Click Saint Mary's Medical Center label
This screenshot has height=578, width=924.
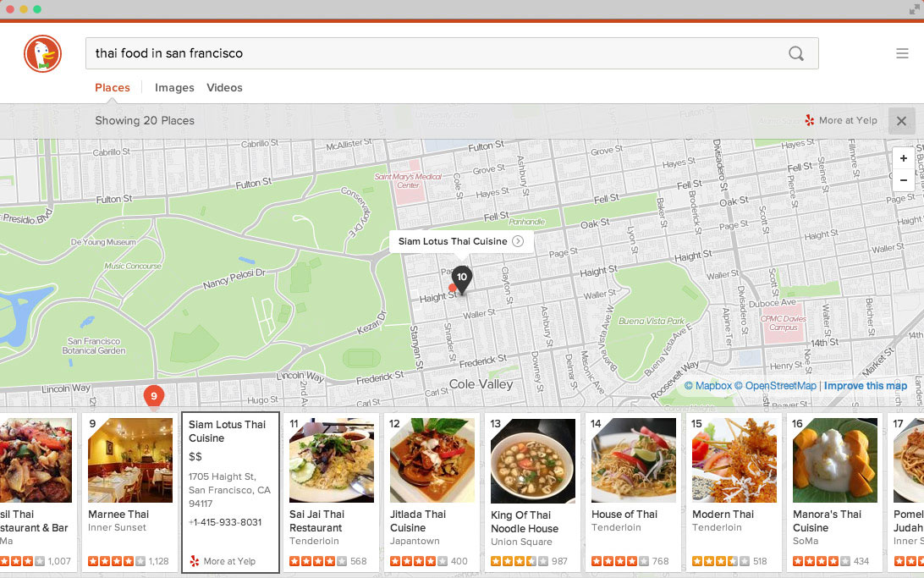pos(409,180)
